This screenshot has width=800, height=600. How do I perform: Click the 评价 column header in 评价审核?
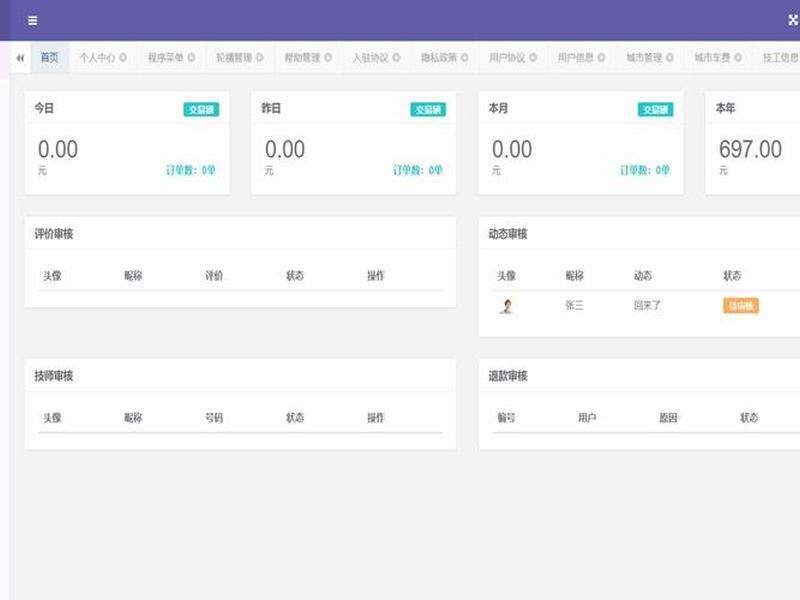pyautogui.click(x=214, y=276)
